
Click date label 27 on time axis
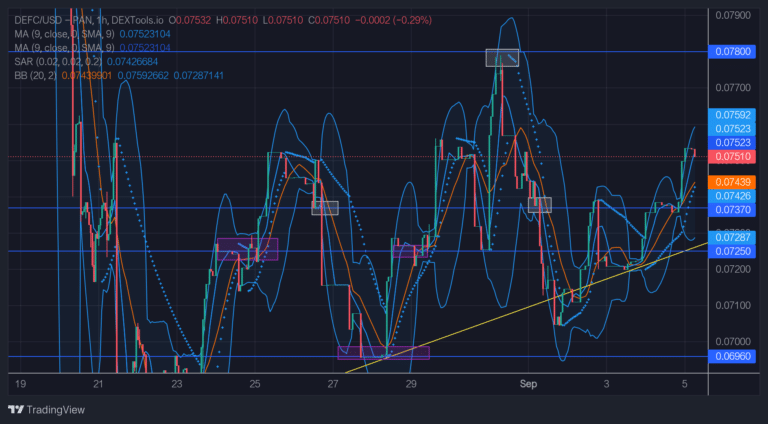pyautogui.click(x=333, y=384)
